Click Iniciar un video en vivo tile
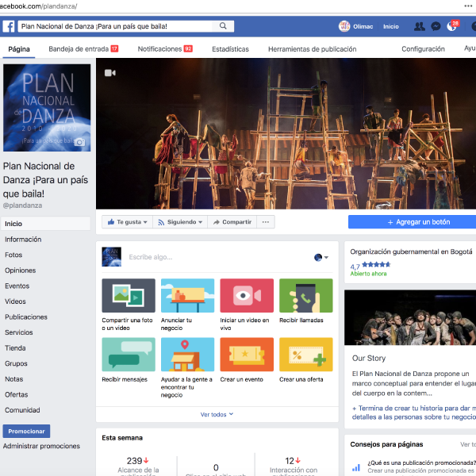 tap(247, 305)
